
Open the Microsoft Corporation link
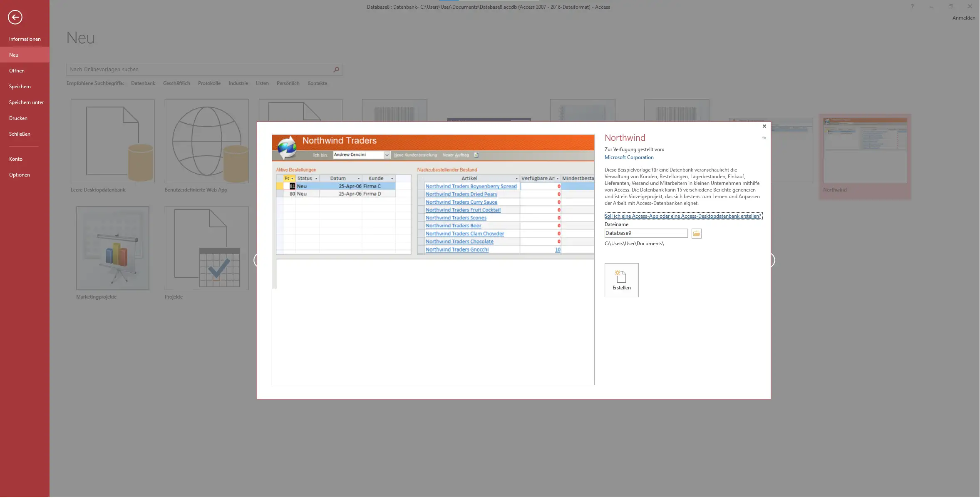[629, 157]
